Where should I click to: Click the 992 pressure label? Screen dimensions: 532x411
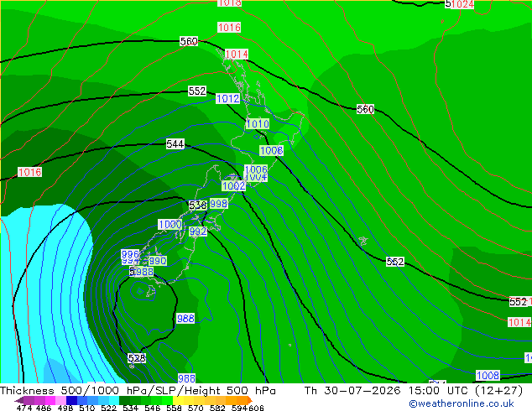[198, 232]
